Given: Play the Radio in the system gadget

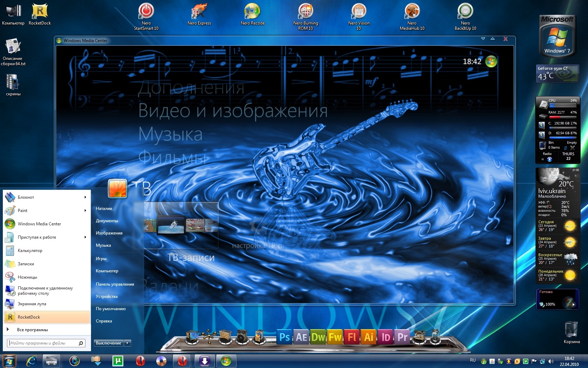Looking at the screenshot, I should tap(549, 159).
